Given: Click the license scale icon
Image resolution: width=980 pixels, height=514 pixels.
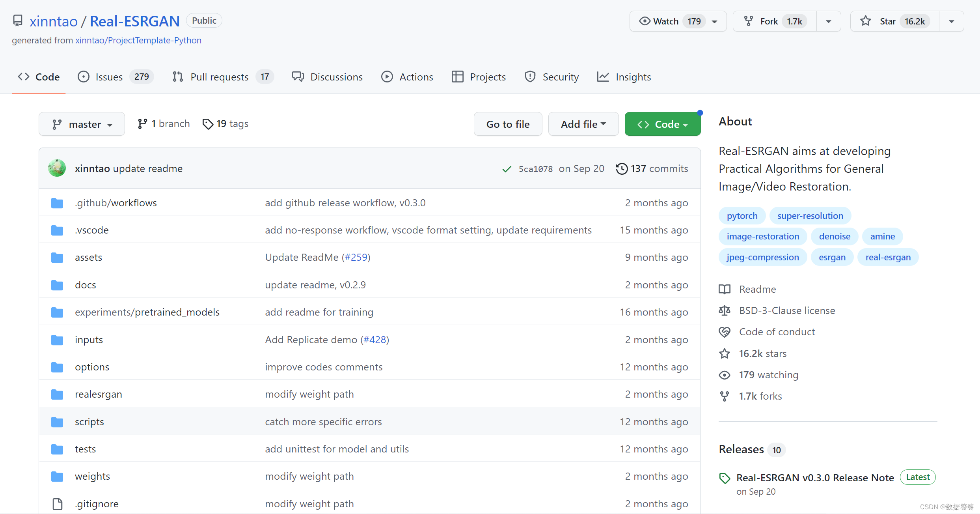Looking at the screenshot, I should pyautogui.click(x=724, y=311).
